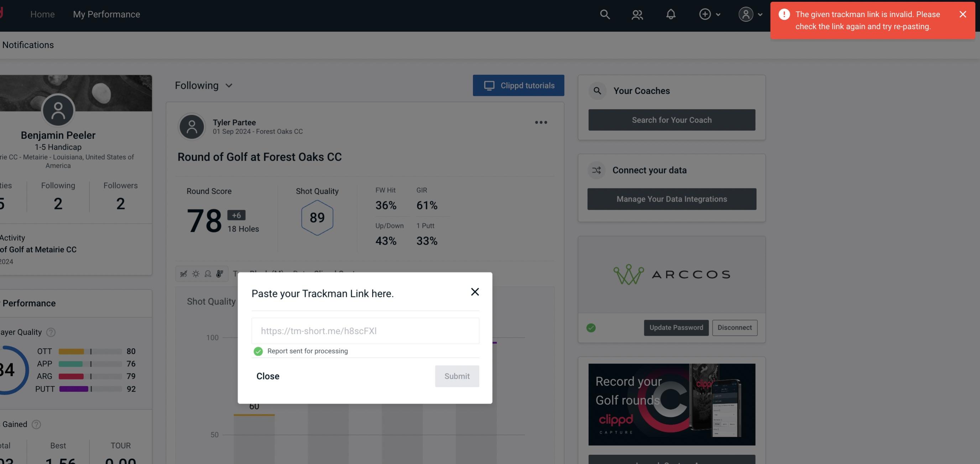Expand the add content dropdown arrow
The width and height of the screenshot is (980, 464).
click(x=718, y=14)
